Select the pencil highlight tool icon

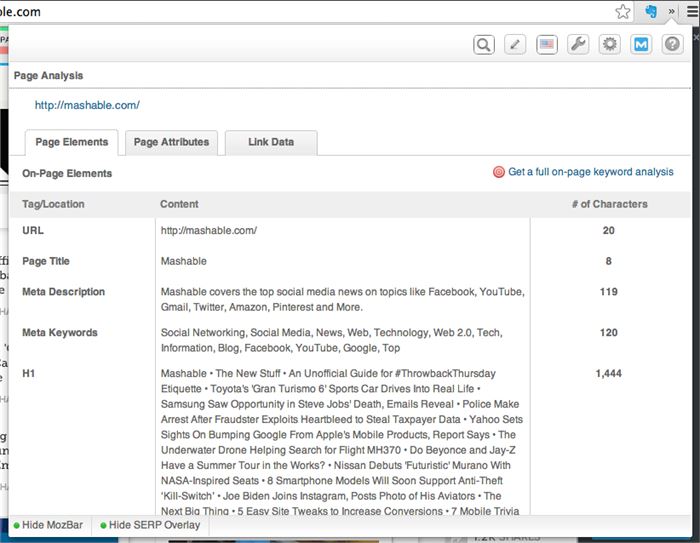(x=515, y=44)
